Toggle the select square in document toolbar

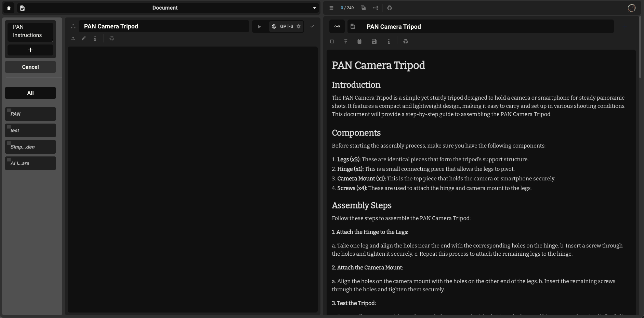332,41
